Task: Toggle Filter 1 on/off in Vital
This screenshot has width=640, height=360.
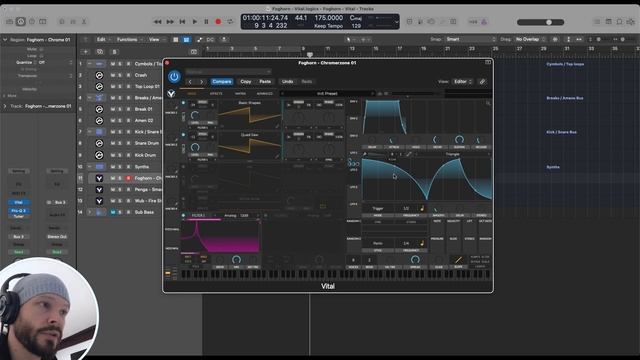Action: pos(183,215)
